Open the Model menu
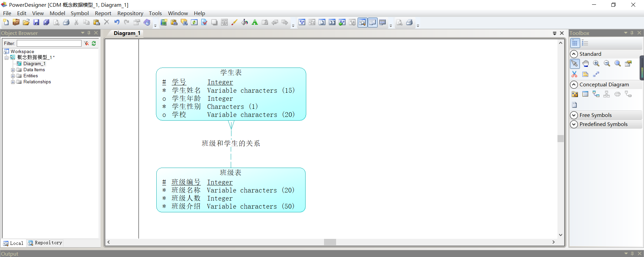Image resolution: width=644 pixels, height=257 pixels. pyautogui.click(x=57, y=13)
